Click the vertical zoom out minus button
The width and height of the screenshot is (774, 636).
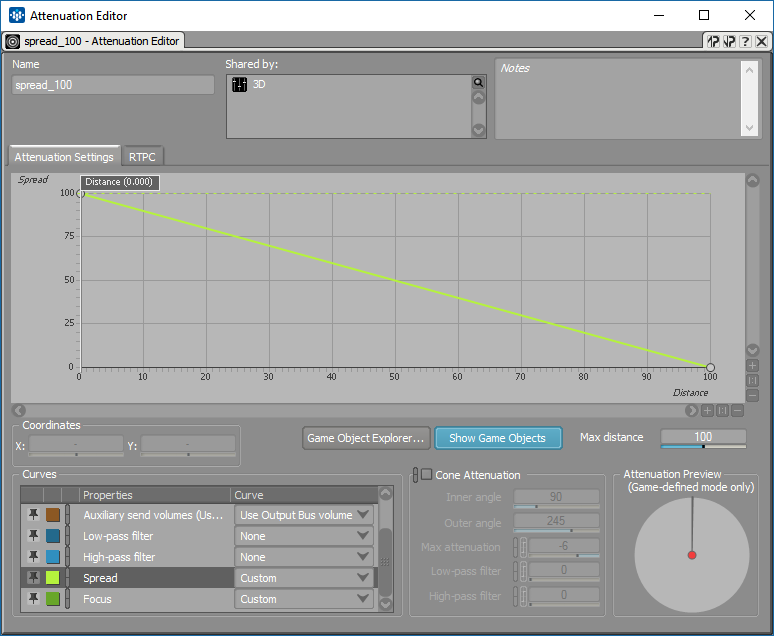pos(752,395)
